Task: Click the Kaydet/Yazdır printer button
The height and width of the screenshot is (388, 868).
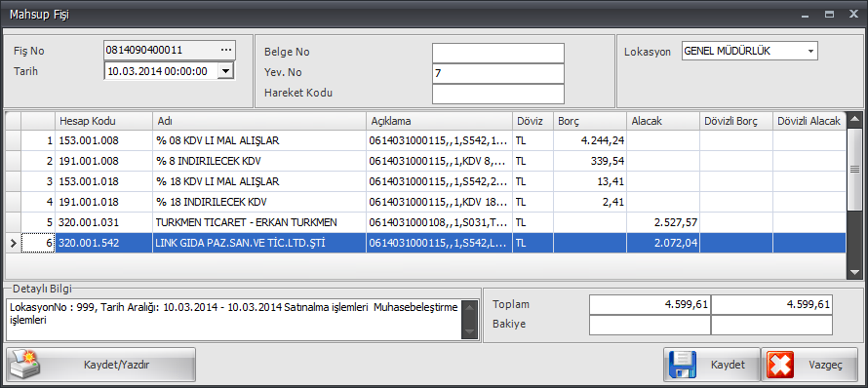Action: tap(100, 365)
